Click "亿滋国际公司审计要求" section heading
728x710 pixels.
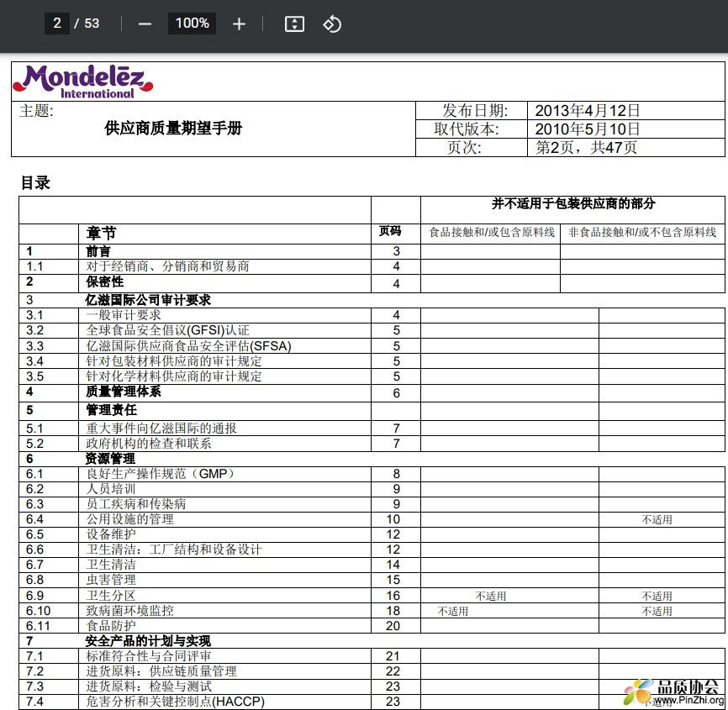pos(148,300)
